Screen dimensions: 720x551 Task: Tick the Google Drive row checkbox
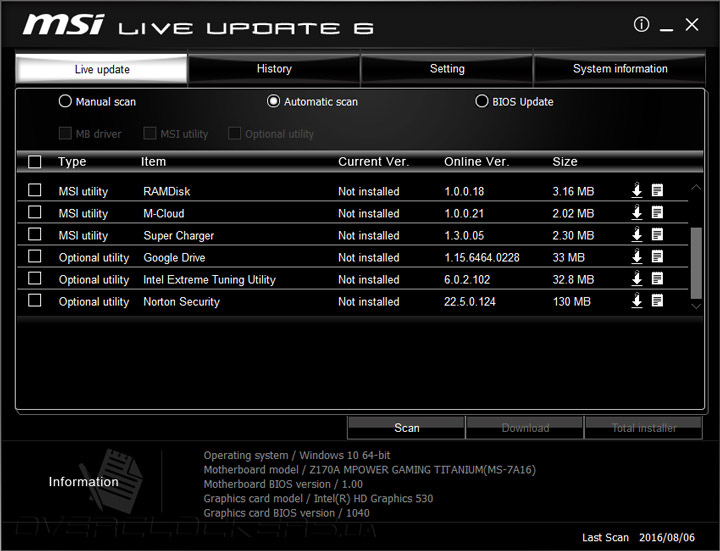pos(34,256)
